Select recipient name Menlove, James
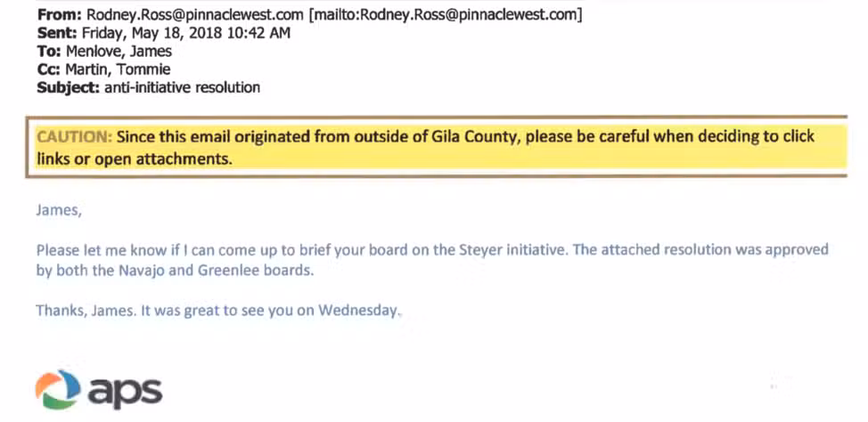Screen dimensions: 868x422 (x=119, y=52)
